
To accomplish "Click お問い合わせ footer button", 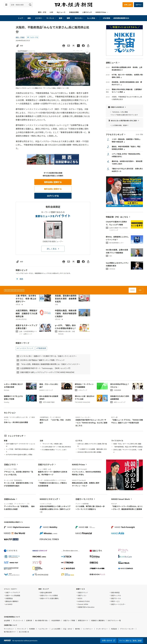I will click(108, 640).
